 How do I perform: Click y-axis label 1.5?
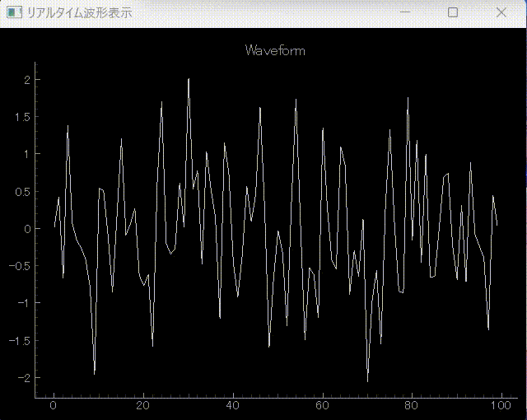(23, 117)
